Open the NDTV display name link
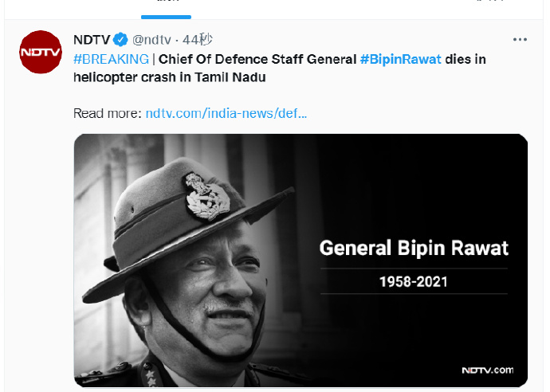The height and width of the screenshot is (392, 550). [x=92, y=40]
